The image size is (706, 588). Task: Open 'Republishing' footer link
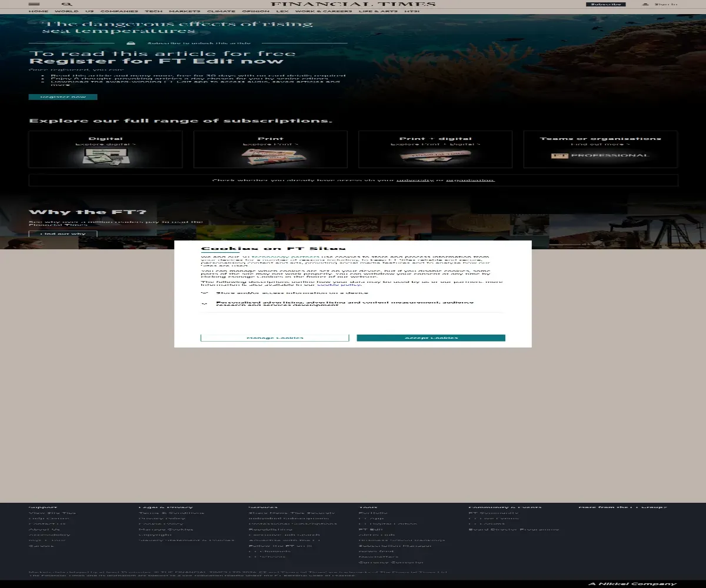(x=270, y=529)
